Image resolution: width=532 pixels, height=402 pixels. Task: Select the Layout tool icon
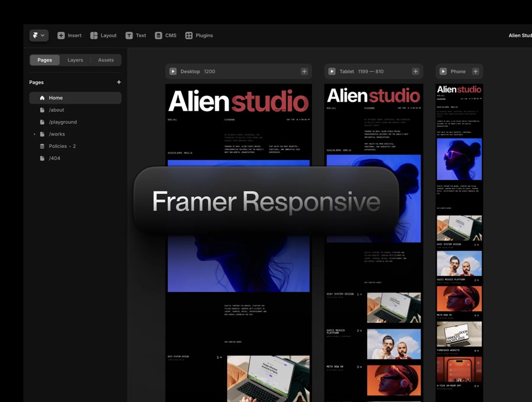(x=93, y=35)
